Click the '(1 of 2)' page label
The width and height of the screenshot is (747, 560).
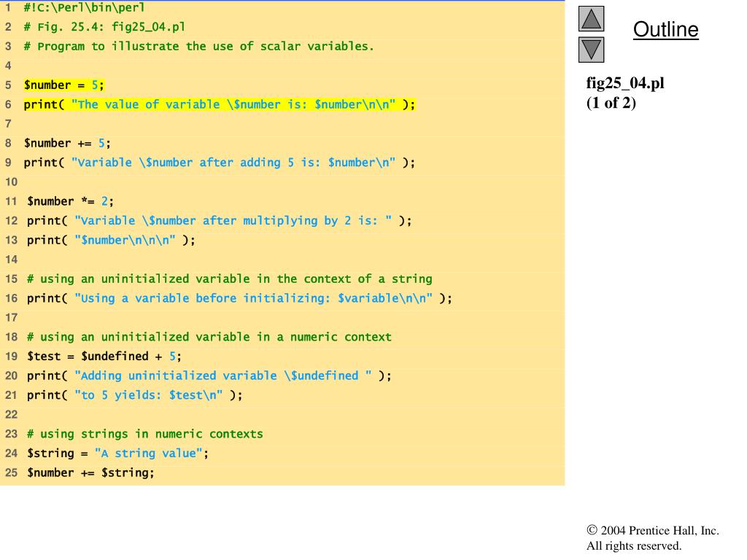[611, 103]
